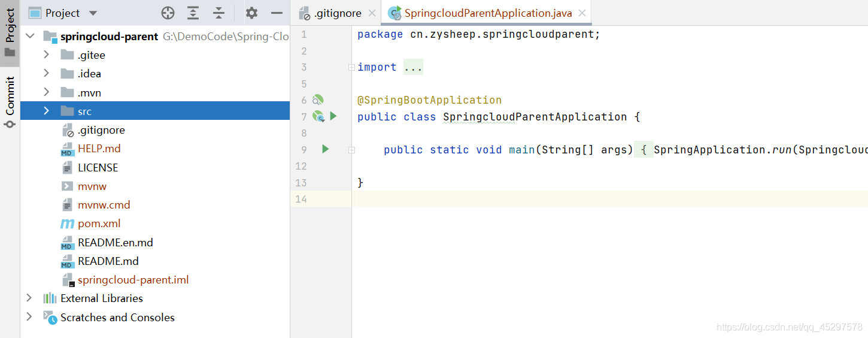This screenshot has width=868, height=338.
Task: Open Project panel settings gear
Action: [251, 13]
